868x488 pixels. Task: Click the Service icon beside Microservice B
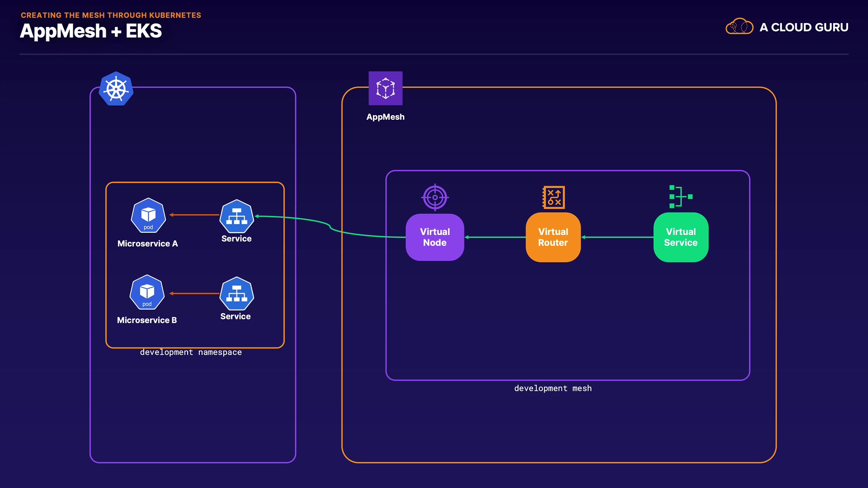point(236,294)
